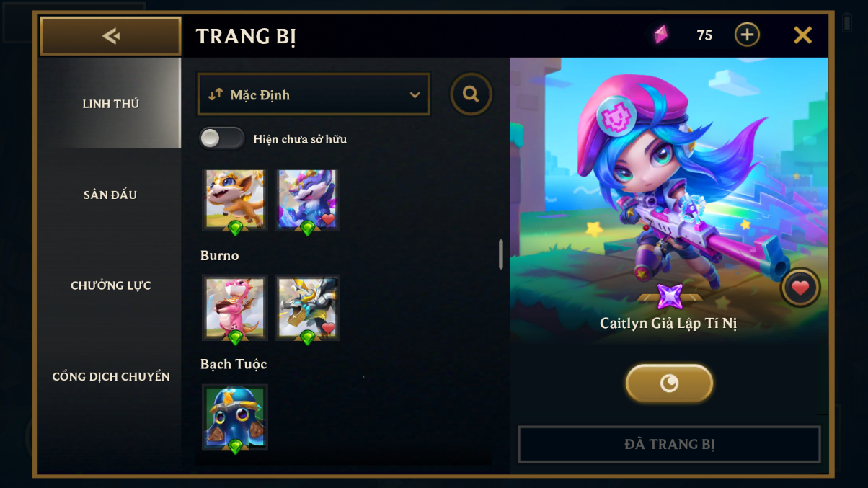Click the purple star tier icon
868x488 pixels.
670,296
